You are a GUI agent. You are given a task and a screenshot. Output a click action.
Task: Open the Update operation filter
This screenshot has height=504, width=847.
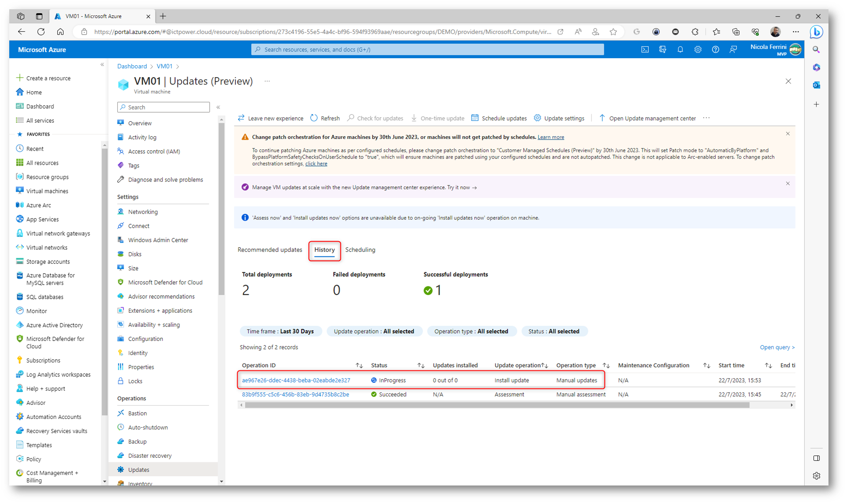pyautogui.click(x=374, y=331)
